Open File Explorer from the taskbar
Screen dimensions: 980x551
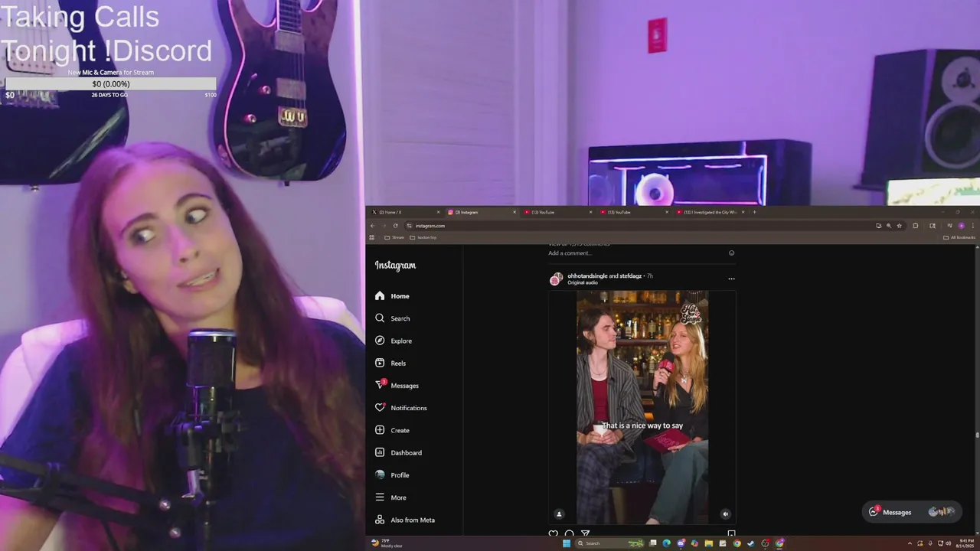709,543
